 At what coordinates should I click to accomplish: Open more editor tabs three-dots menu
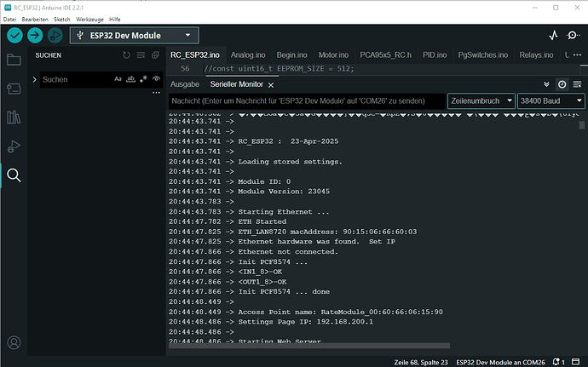coord(578,55)
